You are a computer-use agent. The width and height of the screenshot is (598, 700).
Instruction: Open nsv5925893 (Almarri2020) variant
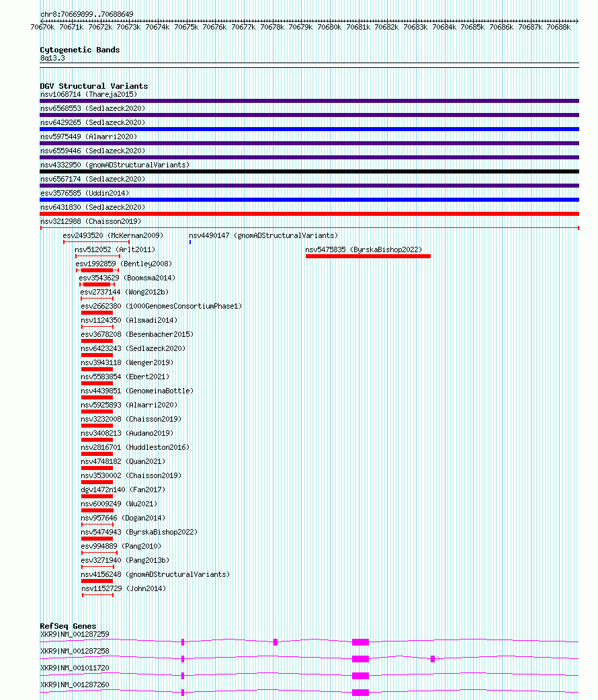(x=129, y=405)
